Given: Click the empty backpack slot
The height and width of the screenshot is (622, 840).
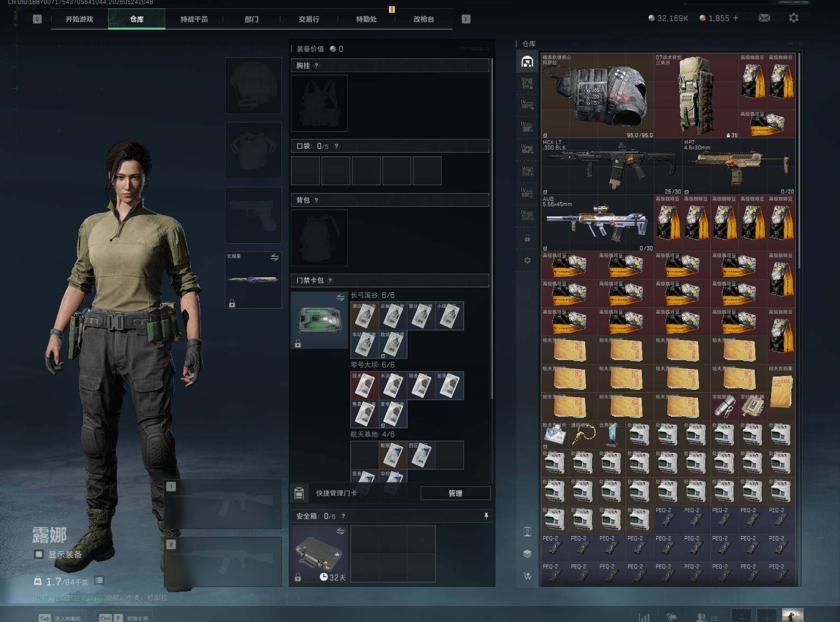Looking at the screenshot, I should (x=319, y=238).
